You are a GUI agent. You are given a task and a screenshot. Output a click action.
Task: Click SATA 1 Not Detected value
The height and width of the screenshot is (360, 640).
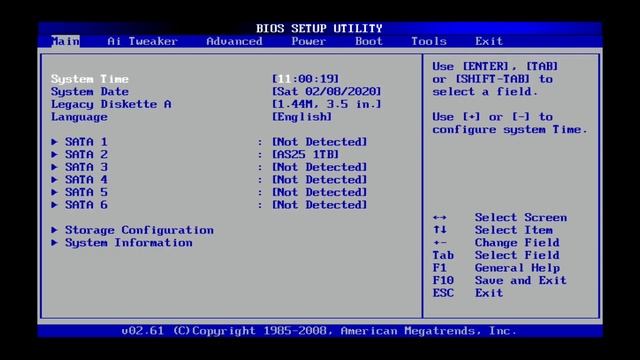pyautogui.click(x=320, y=142)
